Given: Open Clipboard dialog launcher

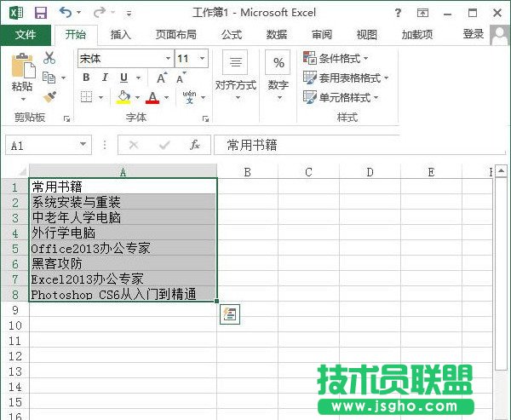Looking at the screenshot, I should point(66,118).
